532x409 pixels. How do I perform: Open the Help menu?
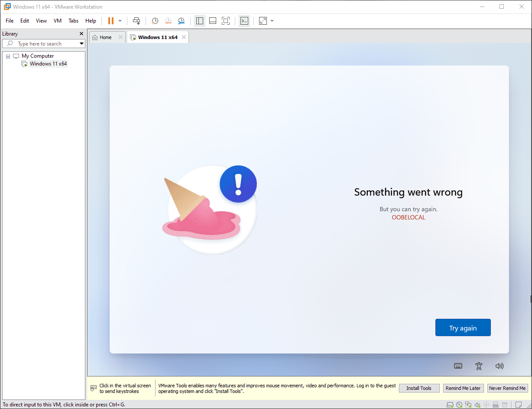point(91,21)
